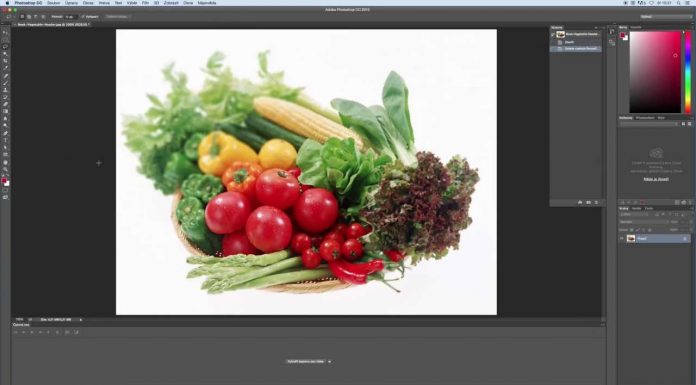696x385 pixels.
Task: Click New Selection mode in options bar
Action: (22, 17)
